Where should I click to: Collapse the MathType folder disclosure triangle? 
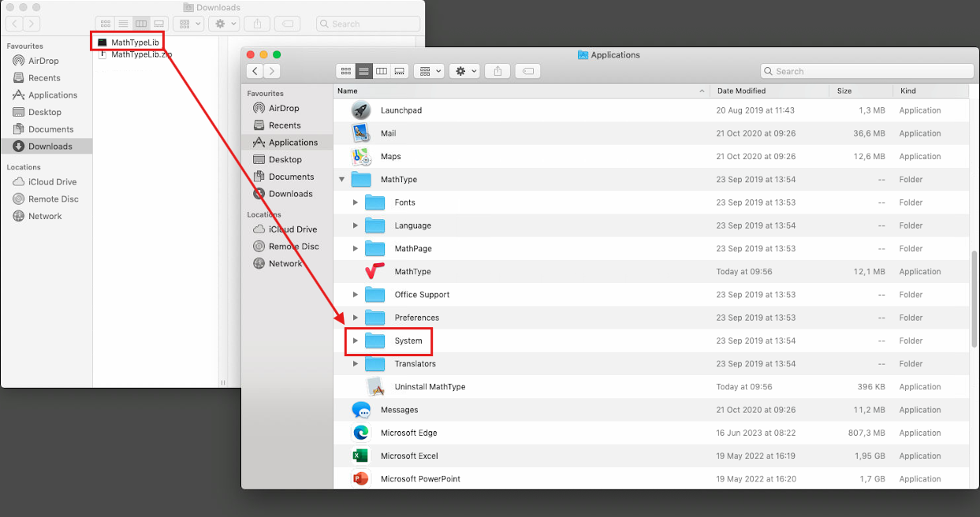click(x=341, y=179)
